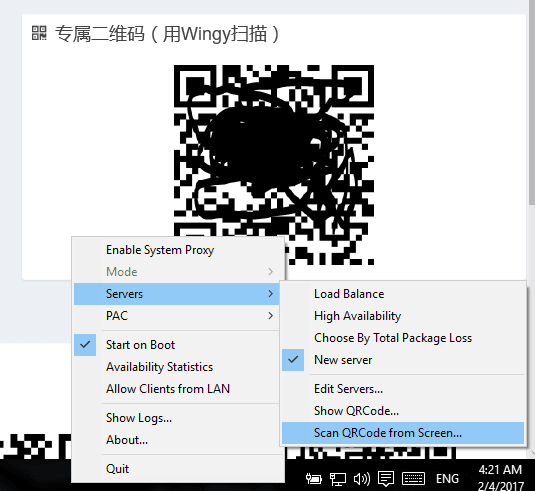Click the QR code icon beside the Chinese heading
The height and width of the screenshot is (491, 535).
pos(39,33)
